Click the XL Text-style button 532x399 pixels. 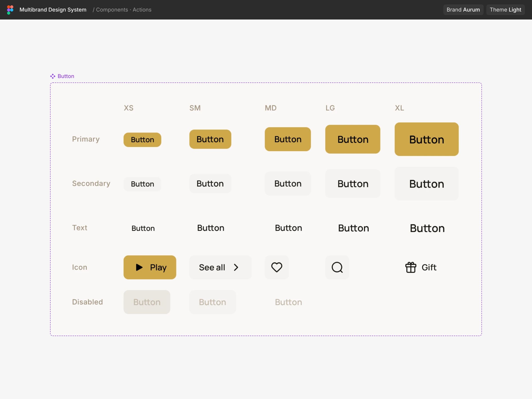tap(427, 228)
